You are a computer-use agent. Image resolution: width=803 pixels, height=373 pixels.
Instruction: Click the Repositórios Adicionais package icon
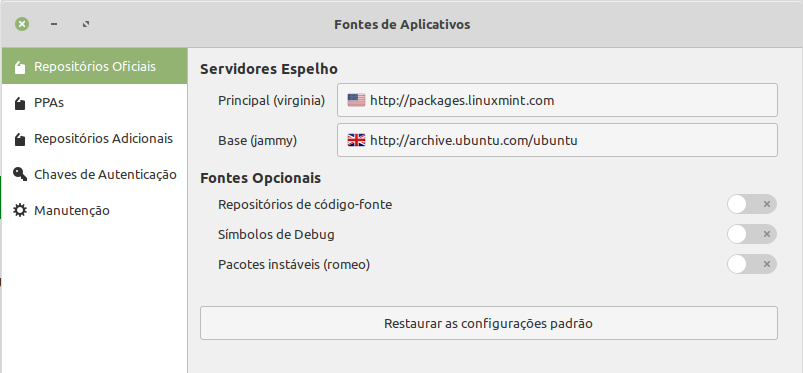point(20,139)
